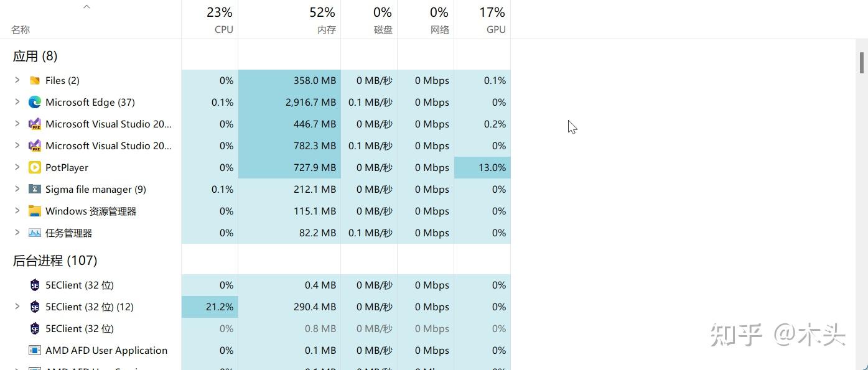The width and height of the screenshot is (868, 370).
Task: Click the Sigma file manager icon
Action: (35, 189)
